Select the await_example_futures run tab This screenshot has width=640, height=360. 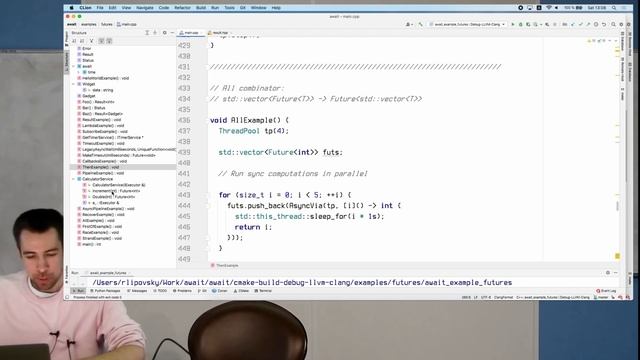point(108,273)
